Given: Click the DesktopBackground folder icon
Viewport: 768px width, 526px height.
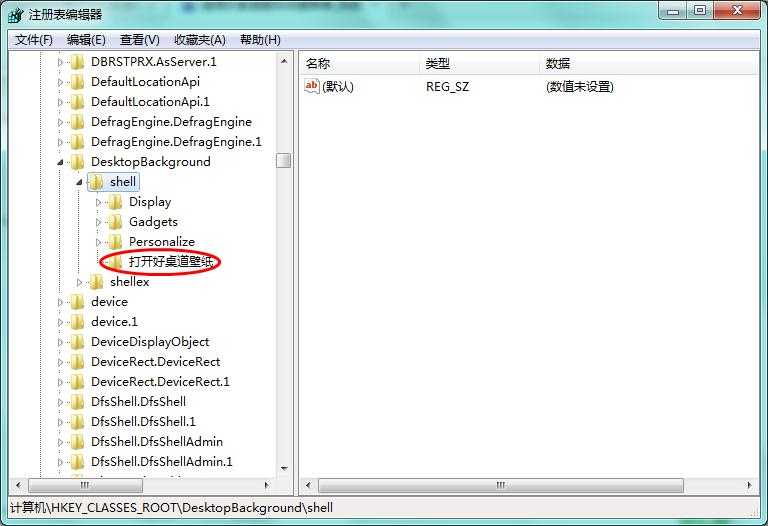Looking at the screenshot, I should [77, 162].
